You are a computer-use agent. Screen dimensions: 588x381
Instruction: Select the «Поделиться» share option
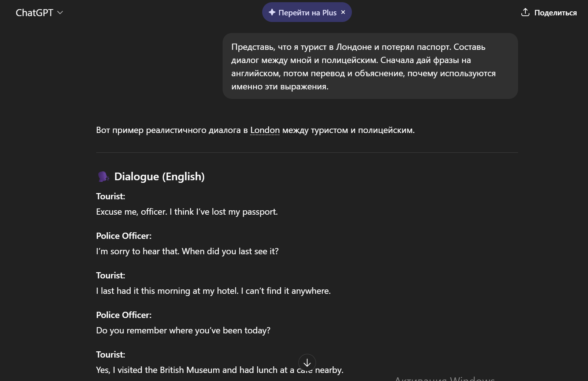tap(555, 13)
